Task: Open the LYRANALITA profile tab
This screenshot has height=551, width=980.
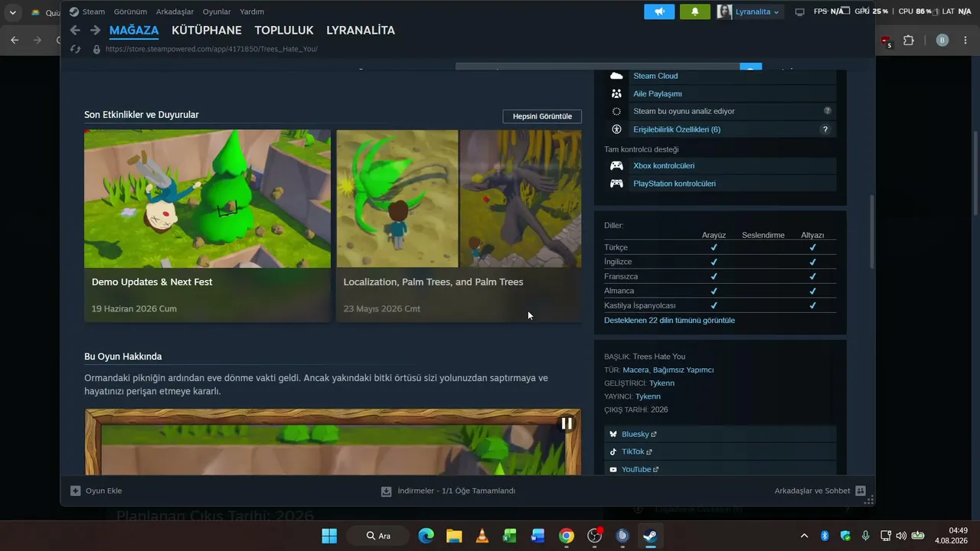Action: (x=361, y=31)
